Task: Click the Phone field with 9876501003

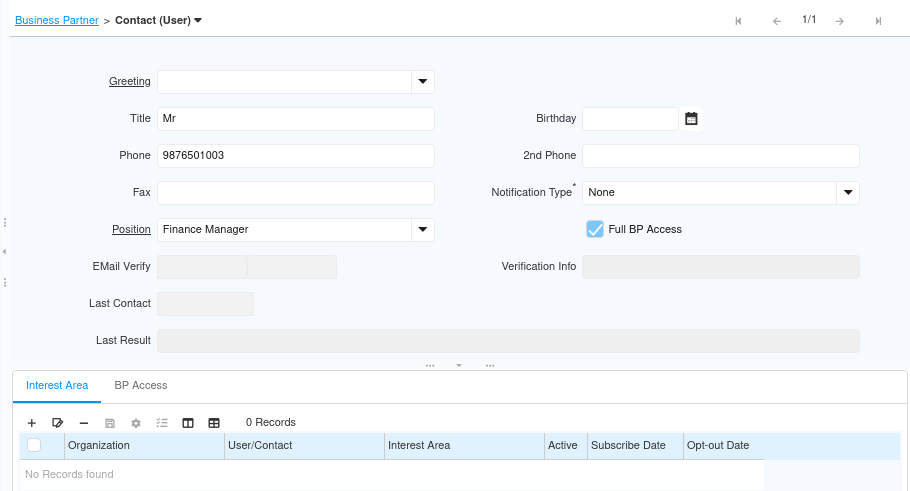Action: [x=295, y=156]
